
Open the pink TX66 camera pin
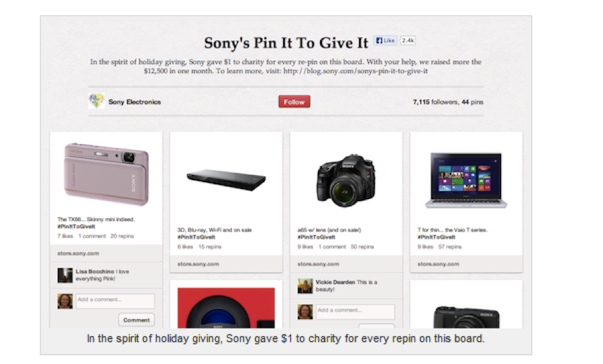click(106, 174)
